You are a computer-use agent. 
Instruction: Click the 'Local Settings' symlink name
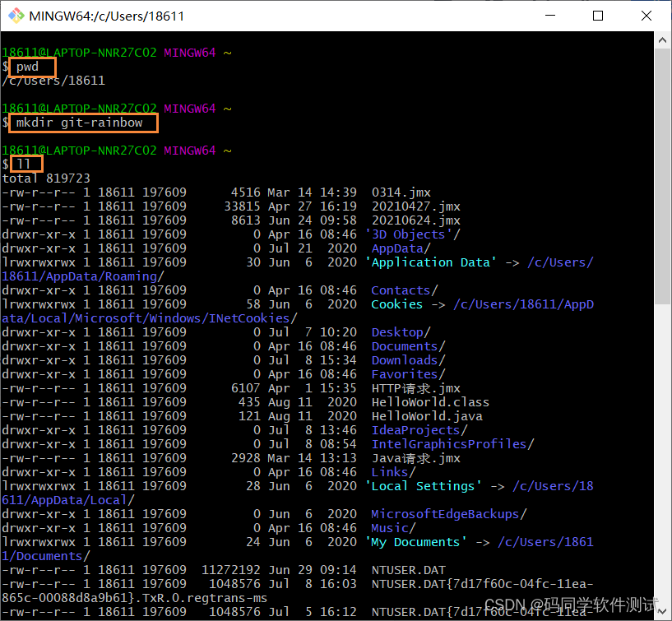click(x=424, y=486)
